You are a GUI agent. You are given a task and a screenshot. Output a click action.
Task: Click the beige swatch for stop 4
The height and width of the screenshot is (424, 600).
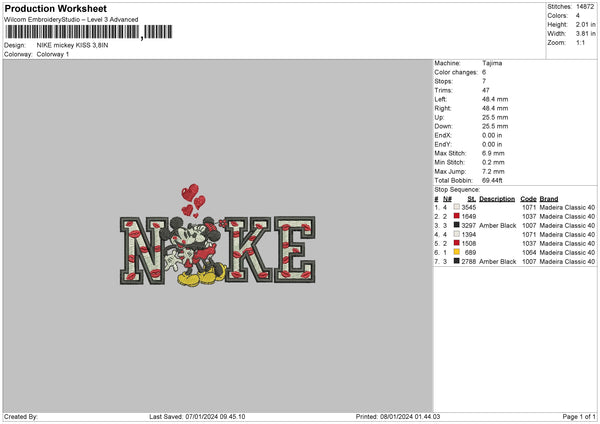pyautogui.click(x=457, y=234)
